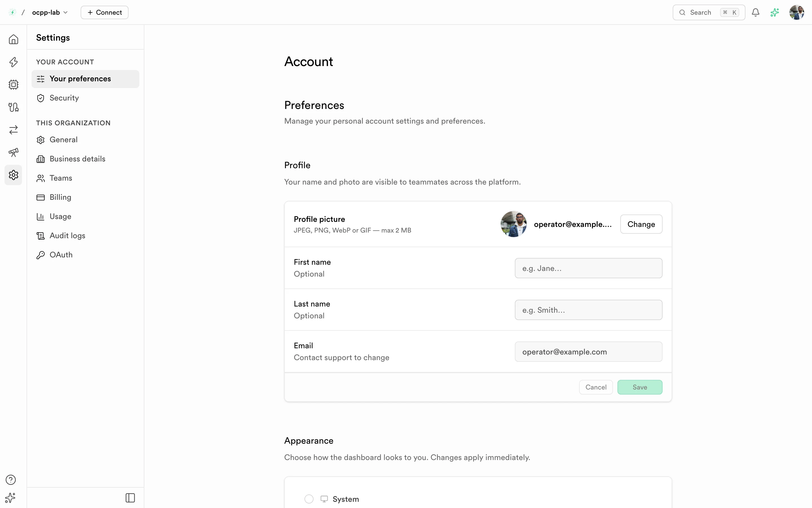Image resolution: width=812 pixels, height=508 pixels.
Task: Open the user avatar menu at top right
Action: [796, 12]
